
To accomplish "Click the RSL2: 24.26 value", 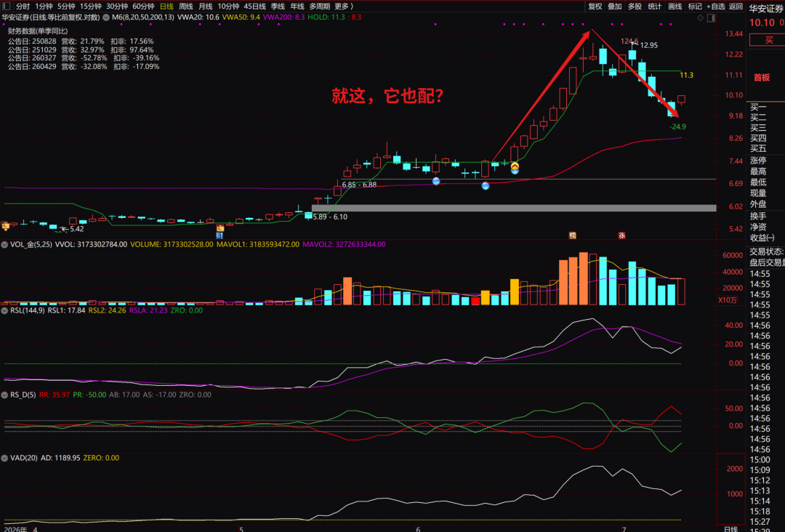I will click(107, 311).
